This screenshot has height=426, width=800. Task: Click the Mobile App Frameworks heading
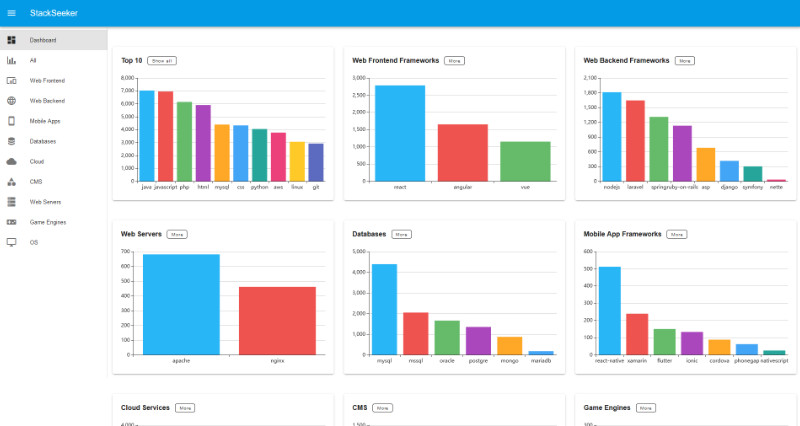pos(622,234)
